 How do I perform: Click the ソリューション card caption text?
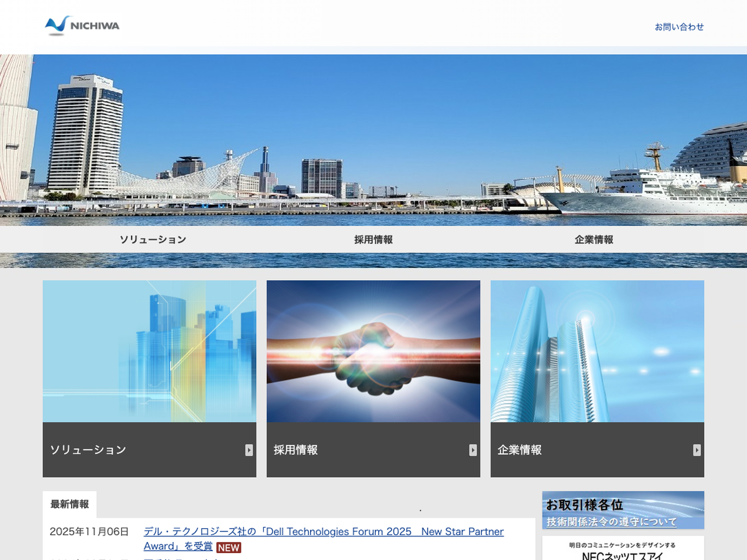(88, 450)
